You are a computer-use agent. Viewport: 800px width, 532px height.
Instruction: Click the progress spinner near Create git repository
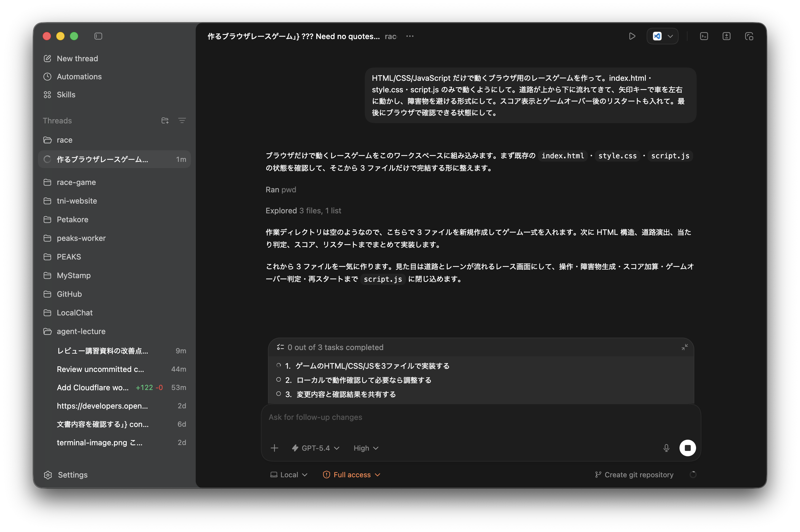point(693,475)
